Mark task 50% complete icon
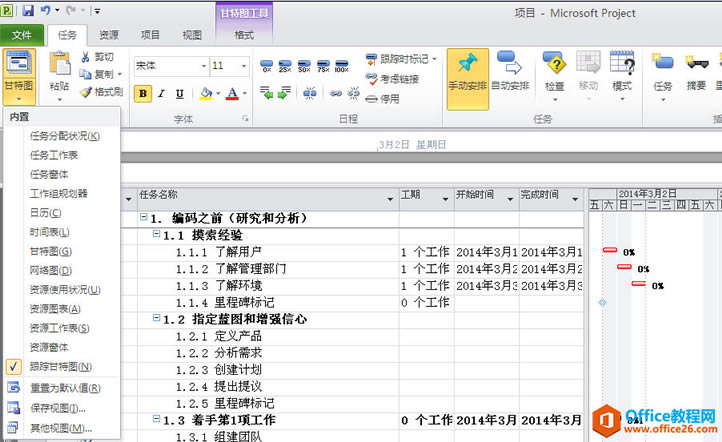The image size is (722, 442). [x=304, y=66]
